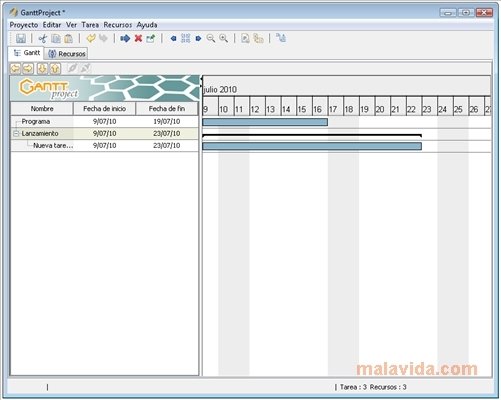Click the Undo yellow arrow icon
Screen dimensions: 501x400
click(x=90, y=38)
